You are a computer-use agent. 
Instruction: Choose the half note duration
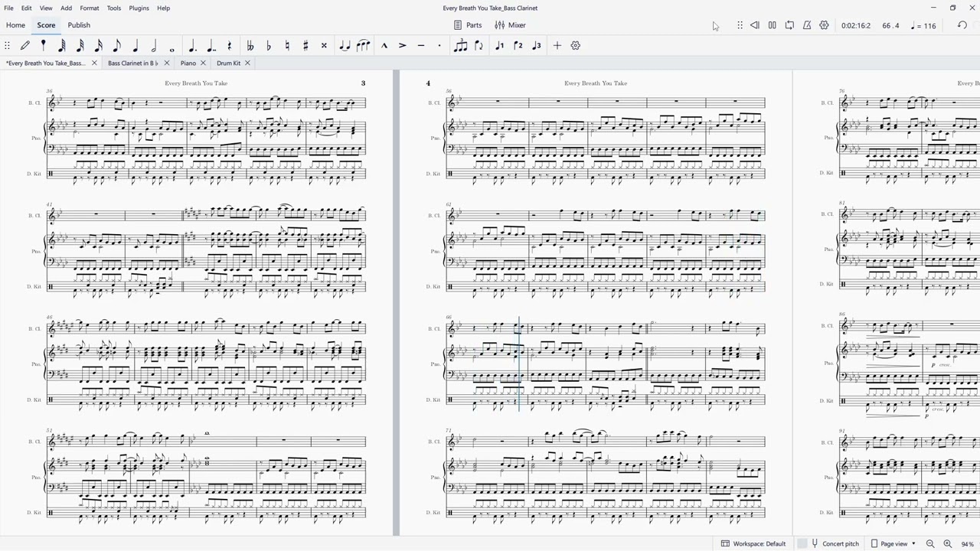point(154,46)
